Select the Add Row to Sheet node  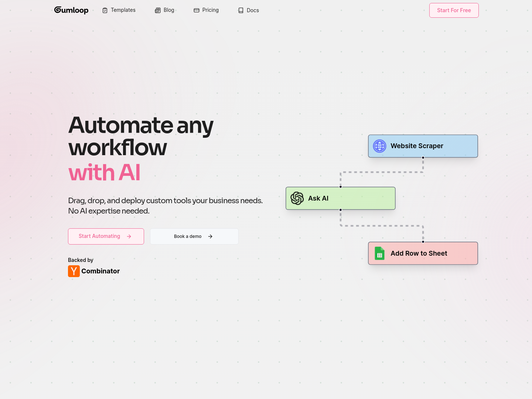(x=423, y=253)
